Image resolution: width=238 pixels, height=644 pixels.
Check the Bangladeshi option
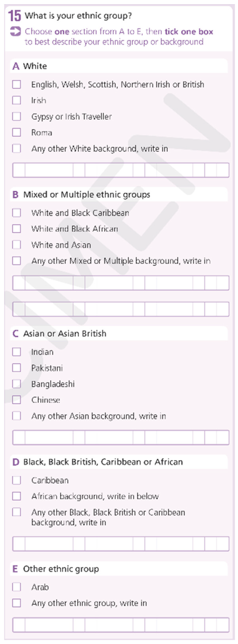[16, 384]
